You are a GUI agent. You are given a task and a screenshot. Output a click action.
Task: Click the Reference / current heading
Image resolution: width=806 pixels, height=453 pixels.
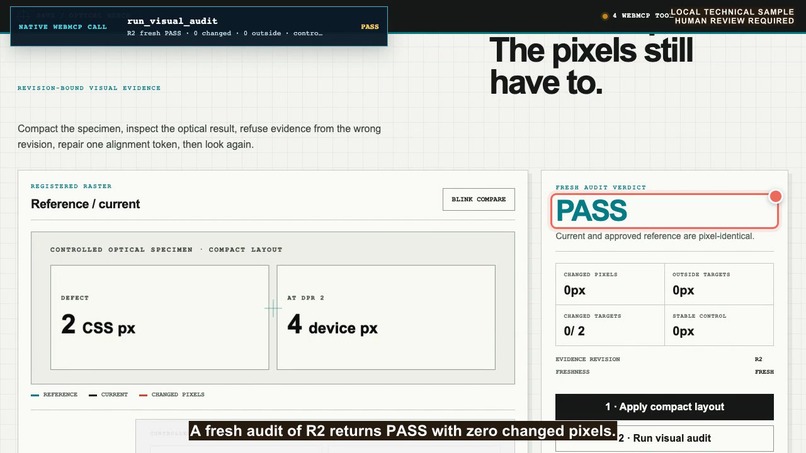85,204
